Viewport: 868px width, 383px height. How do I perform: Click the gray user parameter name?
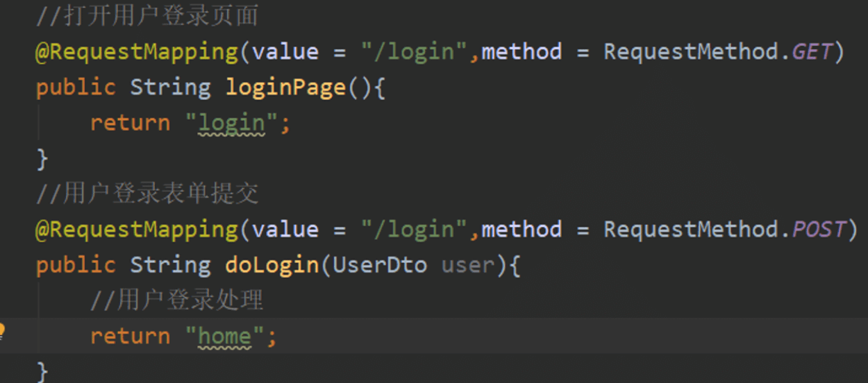coord(467,265)
